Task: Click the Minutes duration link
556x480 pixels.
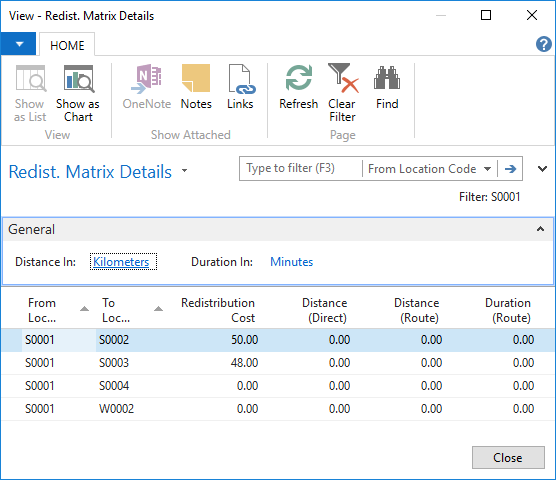Action: [291, 262]
